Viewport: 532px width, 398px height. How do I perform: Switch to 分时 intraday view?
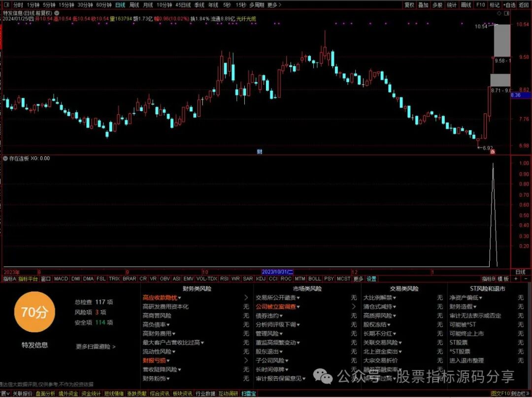[x=18, y=5]
